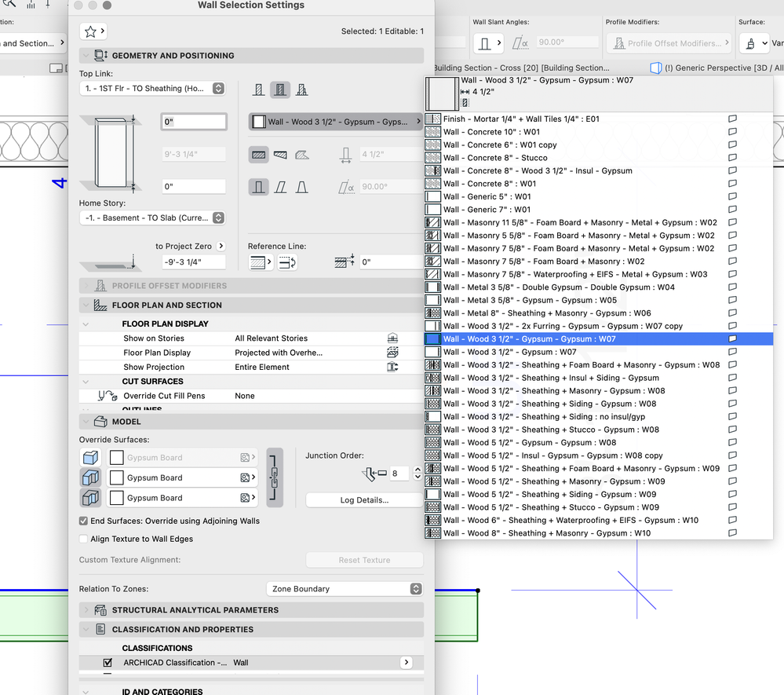Select the Composite wall structure icon
This screenshot has width=784, height=695.
point(280,90)
